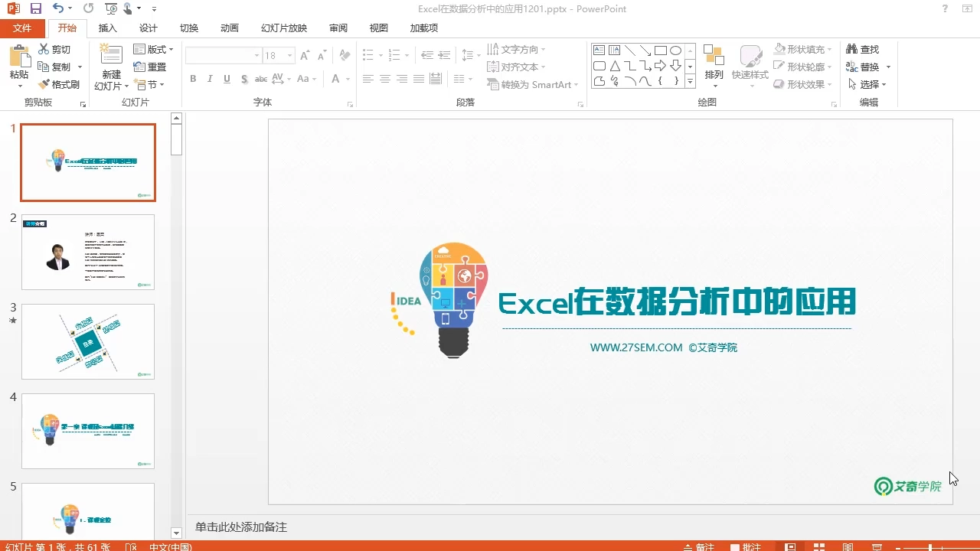Select the oval shape in the gallery
Viewport: 980px width, 551px height.
point(675,49)
